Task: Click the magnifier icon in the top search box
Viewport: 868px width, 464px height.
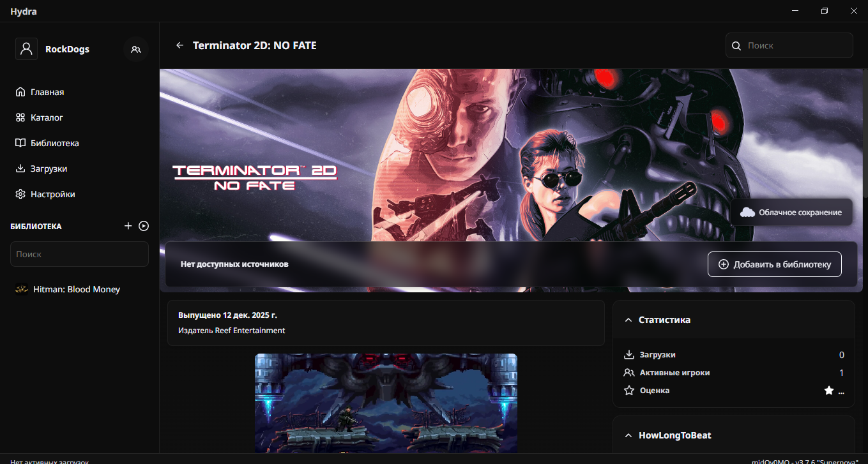Action: point(736,45)
